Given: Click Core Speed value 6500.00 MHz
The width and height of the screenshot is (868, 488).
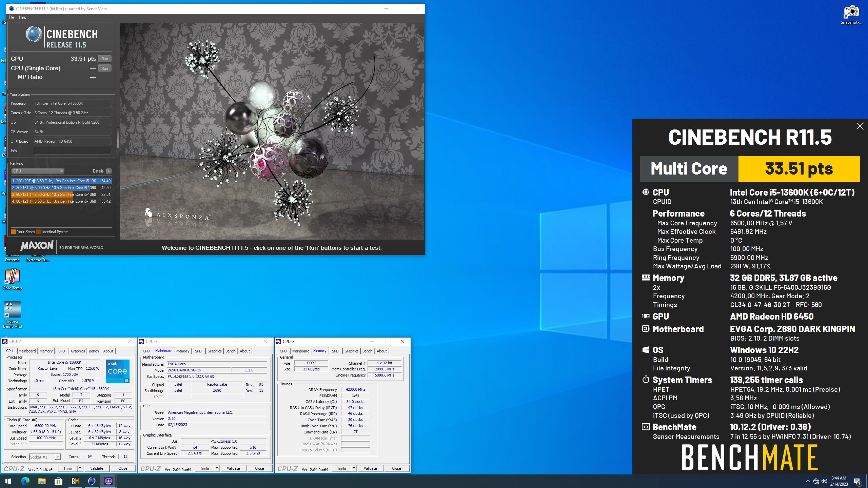Looking at the screenshot, I should tap(46, 426).
